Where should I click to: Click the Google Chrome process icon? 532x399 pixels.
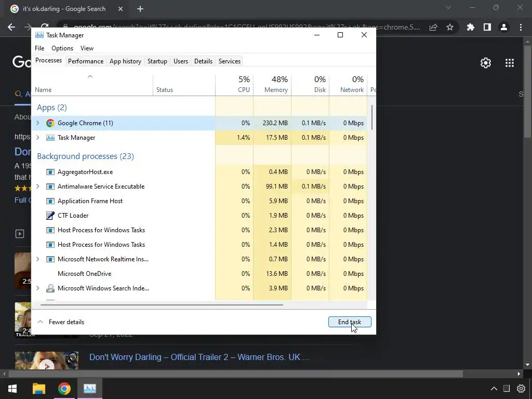tap(50, 123)
